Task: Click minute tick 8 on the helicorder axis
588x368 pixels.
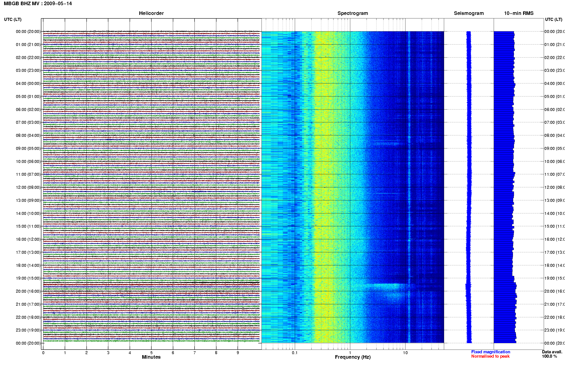Action: (216, 353)
